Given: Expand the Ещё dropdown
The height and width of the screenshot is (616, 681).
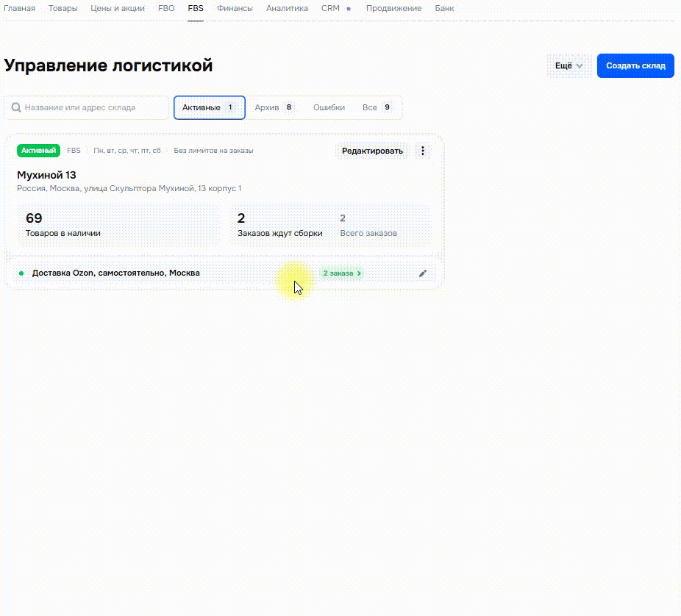Looking at the screenshot, I should 568,65.
